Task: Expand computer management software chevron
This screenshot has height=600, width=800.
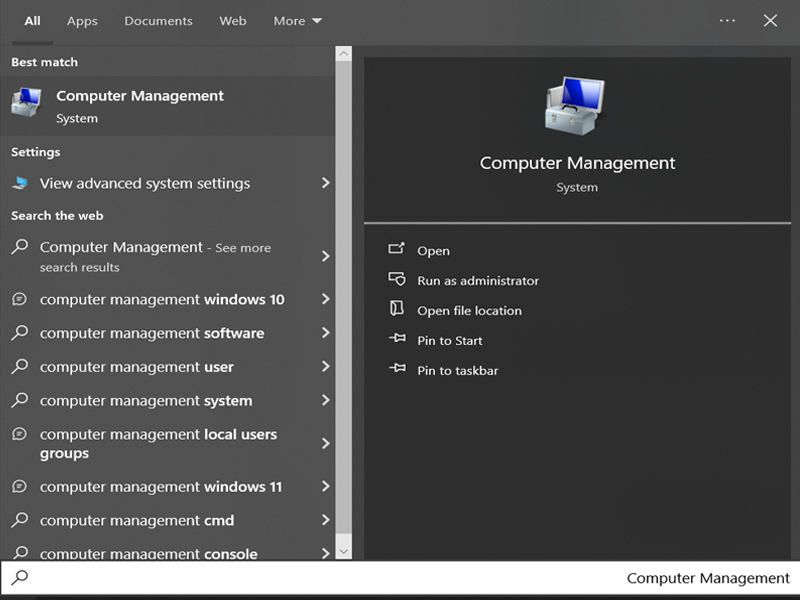Action: tap(326, 333)
